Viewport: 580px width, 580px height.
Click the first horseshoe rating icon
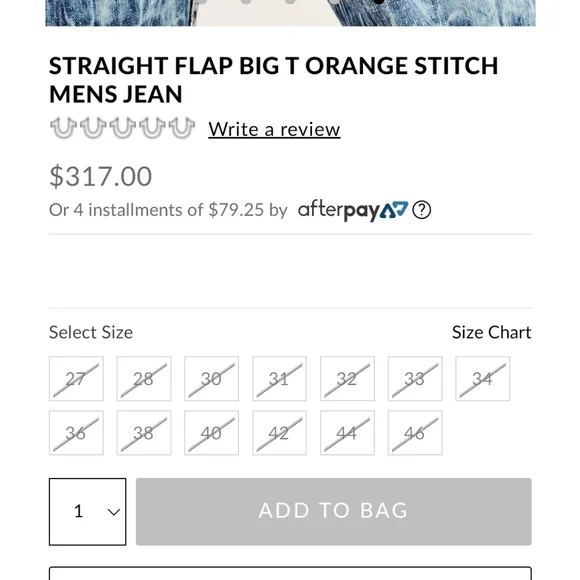63,128
